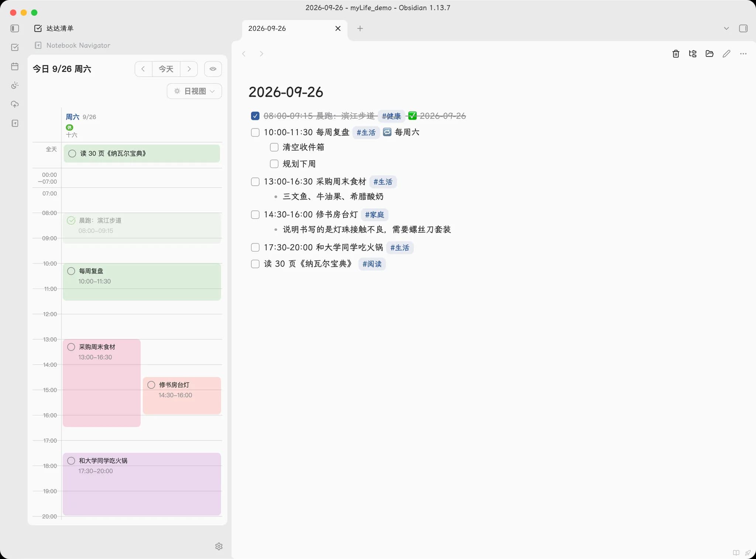Image resolution: width=756 pixels, height=559 pixels.
Task: Open the #家庭 tag link
Action: (375, 215)
